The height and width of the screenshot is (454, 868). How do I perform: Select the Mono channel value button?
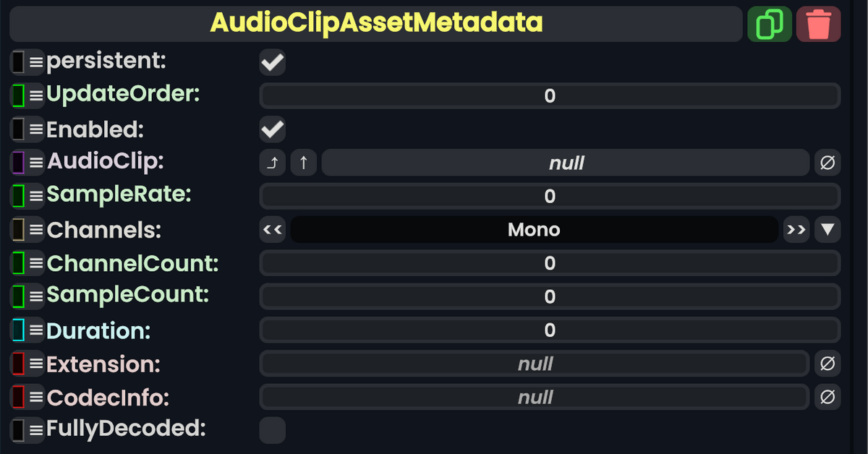point(533,229)
